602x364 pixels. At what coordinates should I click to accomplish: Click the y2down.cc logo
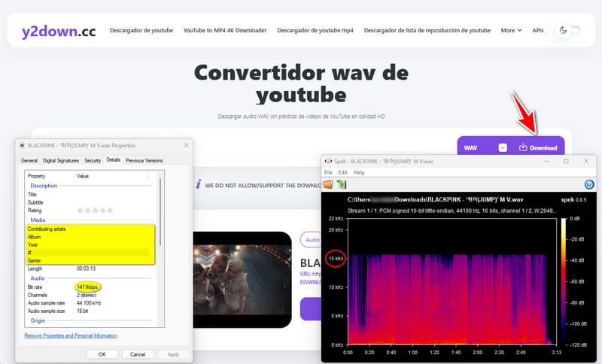pos(59,31)
